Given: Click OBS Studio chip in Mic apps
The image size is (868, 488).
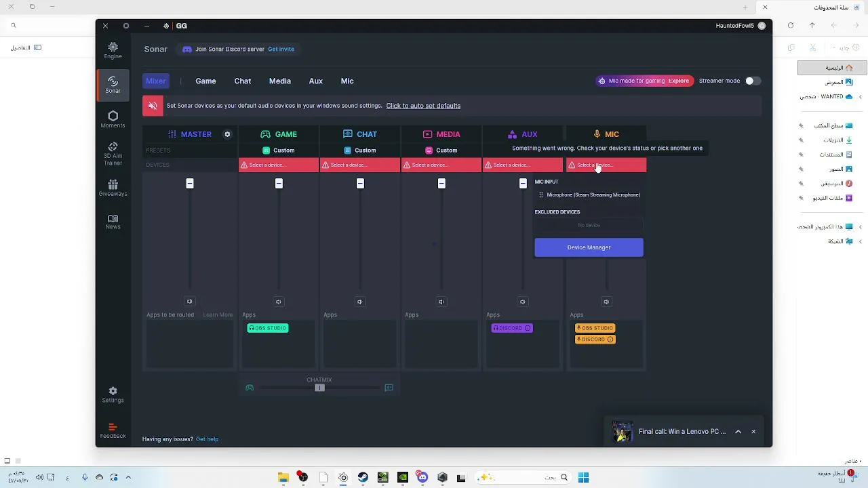Looking at the screenshot, I should pos(595,328).
